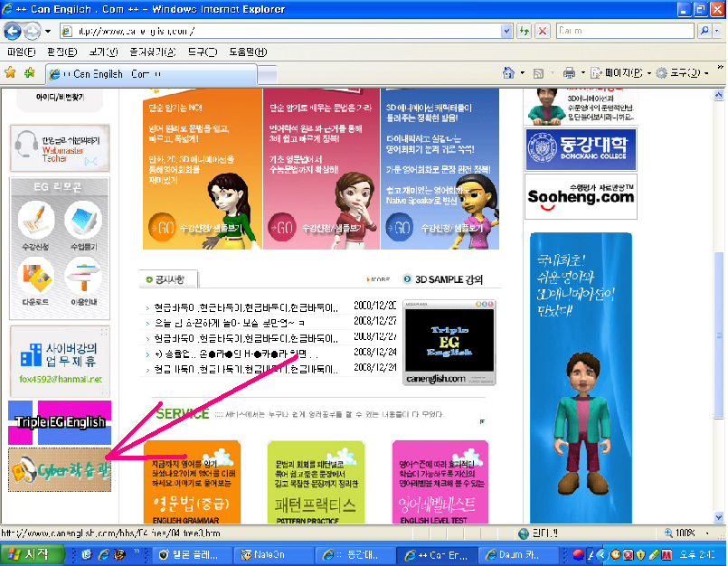Open the Home button dropdown arrow
728x566 pixels.
coord(523,73)
